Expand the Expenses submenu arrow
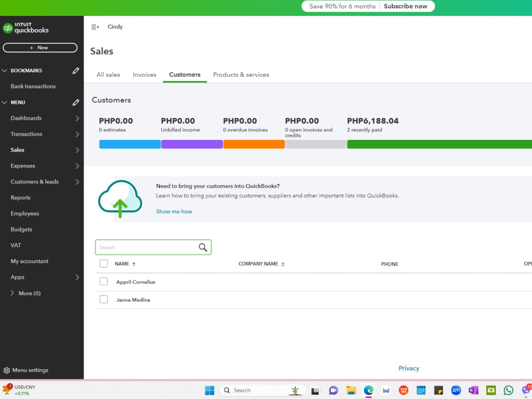 [x=77, y=166]
